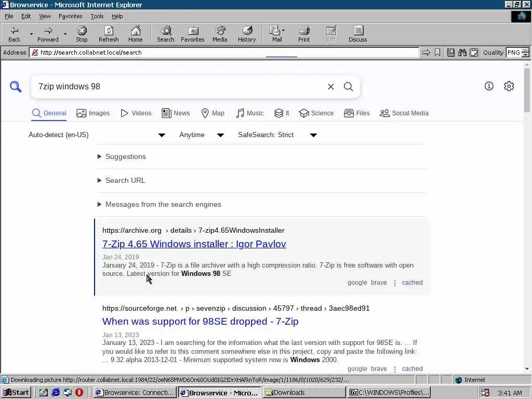Viewport: 532px width, 399px height.
Task: Switch to Music search tab
Action: coord(250,113)
